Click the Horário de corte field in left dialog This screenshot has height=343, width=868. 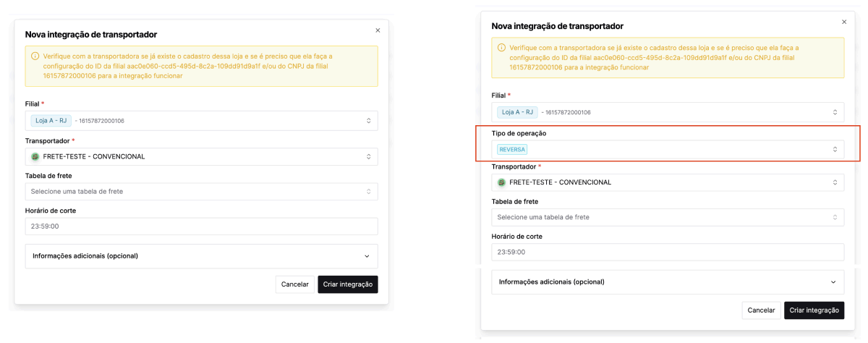coord(201,226)
